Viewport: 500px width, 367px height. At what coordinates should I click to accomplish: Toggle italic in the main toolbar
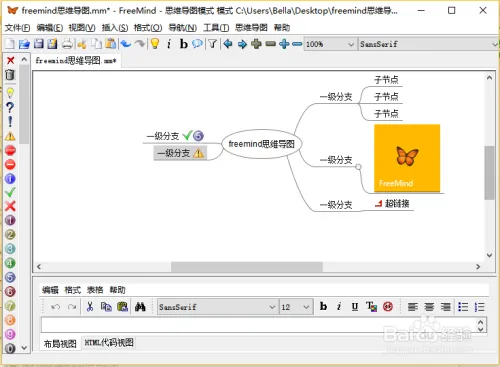169,44
